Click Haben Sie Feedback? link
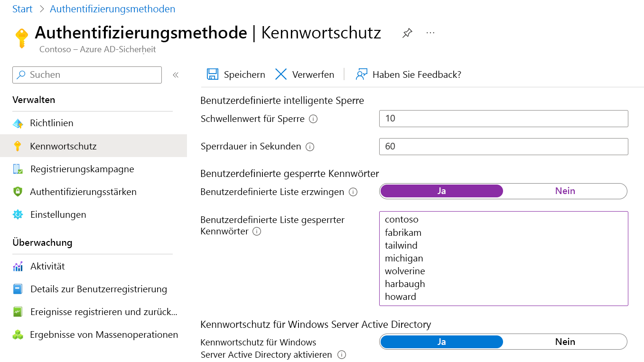The image size is (644, 362). (x=417, y=74)
